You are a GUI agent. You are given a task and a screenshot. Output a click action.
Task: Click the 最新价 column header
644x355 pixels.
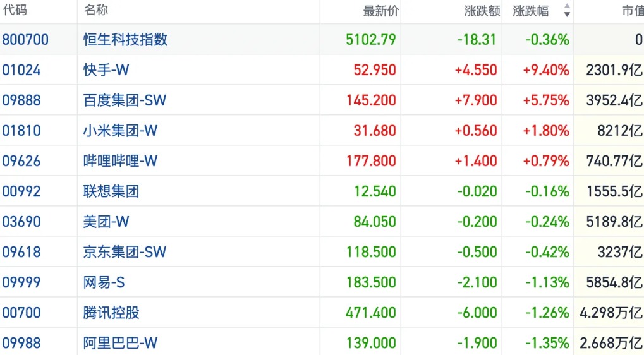(x=380, y=11)
